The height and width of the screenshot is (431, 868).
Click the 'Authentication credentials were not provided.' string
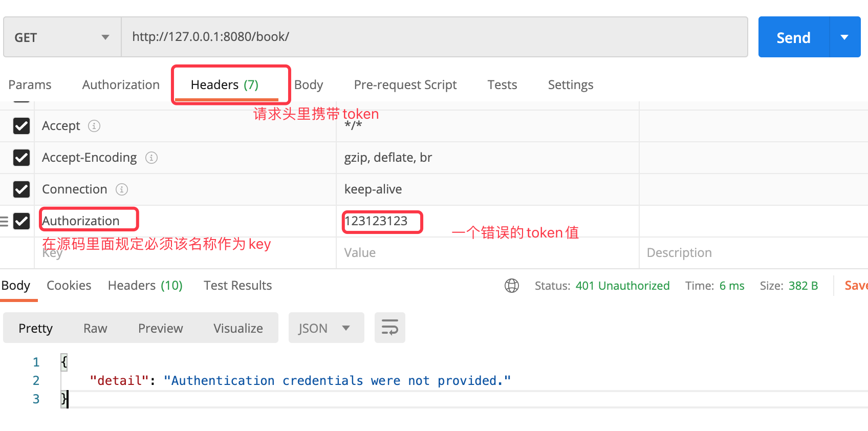(x=337, y=381)
